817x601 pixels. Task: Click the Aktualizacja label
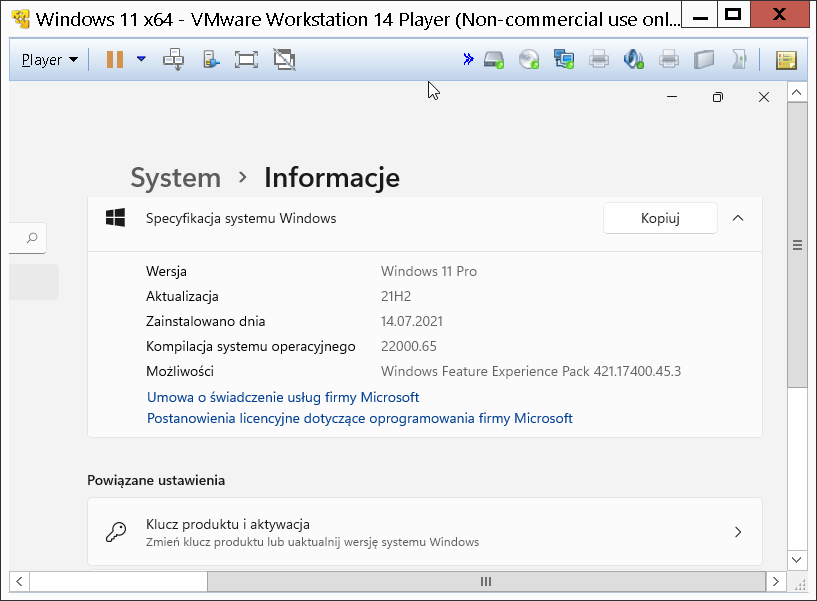tap(182, 296)
